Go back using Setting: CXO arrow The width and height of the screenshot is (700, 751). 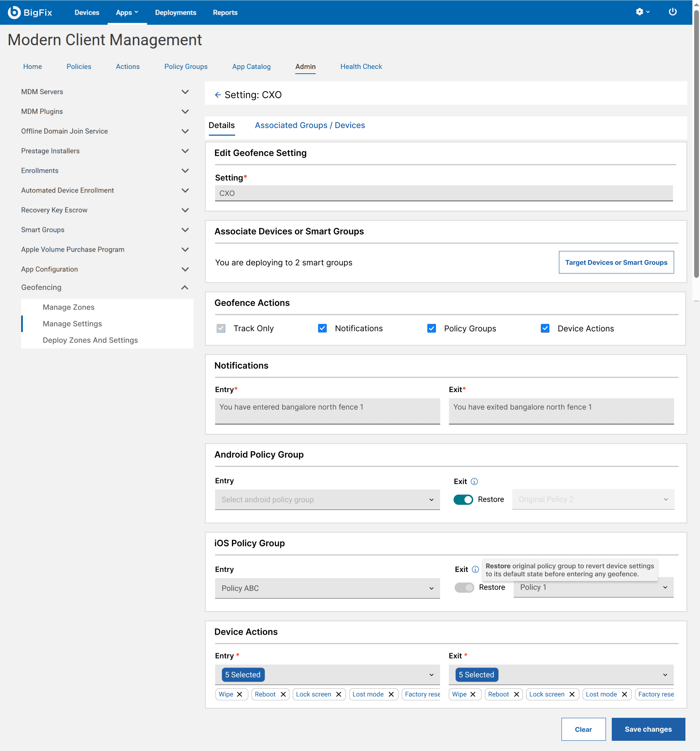coord(218,95)
